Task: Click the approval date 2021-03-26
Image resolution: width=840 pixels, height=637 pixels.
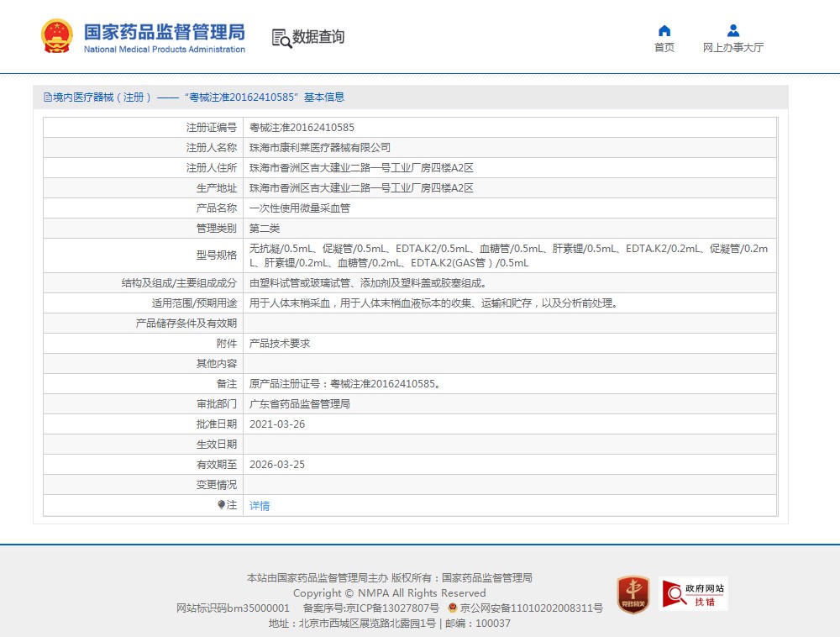Action: click(277, 424)
